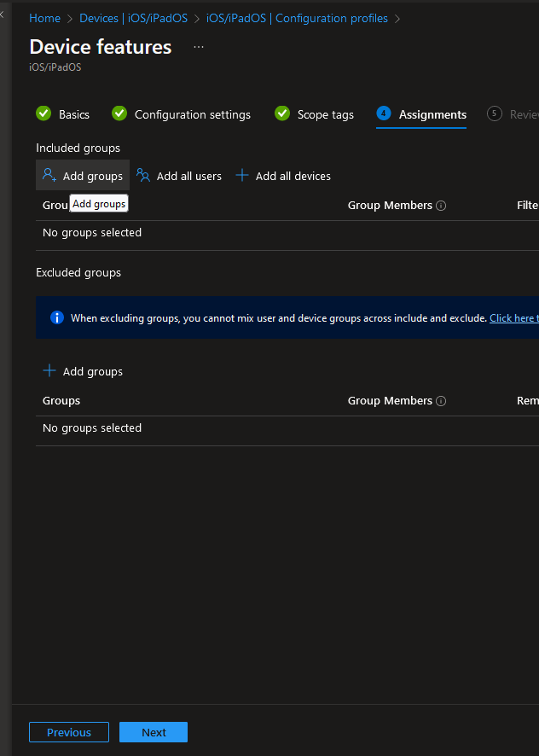Click 'No groups selected' under Excluded groups
Viewport: 539px width, 756px height.
(x=92, y=428)
